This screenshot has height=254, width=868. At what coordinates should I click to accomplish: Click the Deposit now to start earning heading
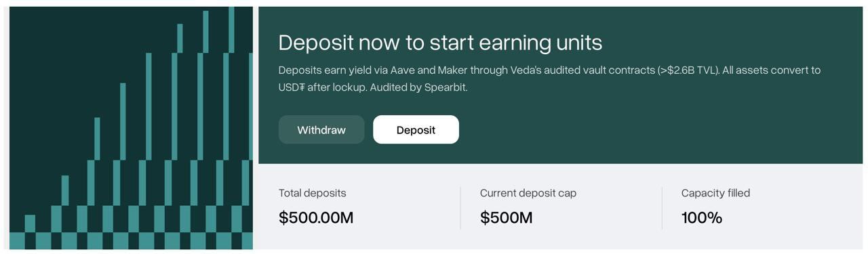pos(440,43)
